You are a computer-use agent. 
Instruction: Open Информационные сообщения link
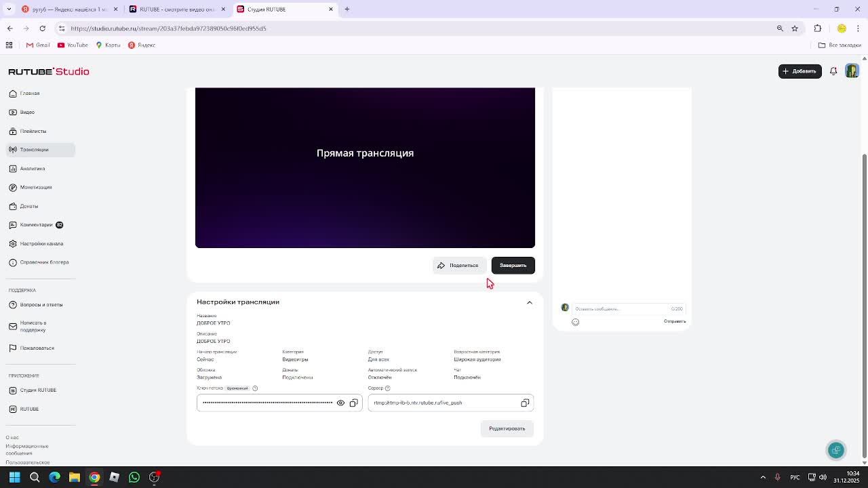point(27,449)
